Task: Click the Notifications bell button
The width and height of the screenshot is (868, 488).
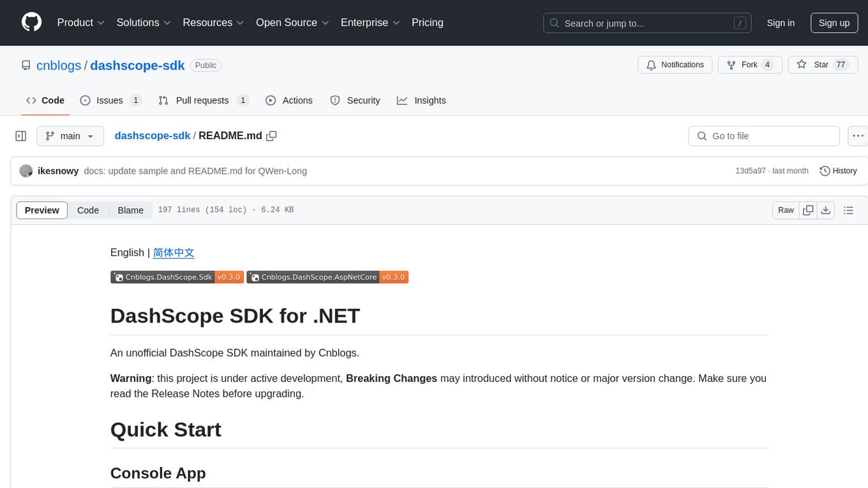Action: coord(675,65)
